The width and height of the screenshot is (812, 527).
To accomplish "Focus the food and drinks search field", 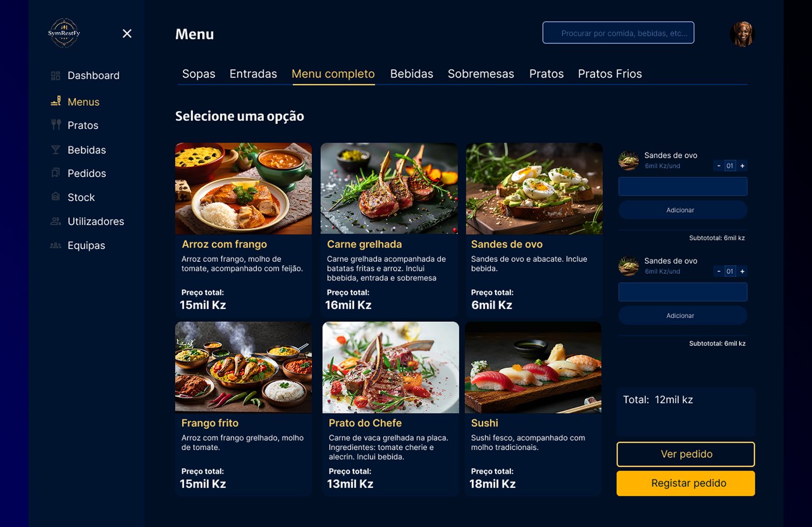I will pyautogui.click(x=618, y=33).
